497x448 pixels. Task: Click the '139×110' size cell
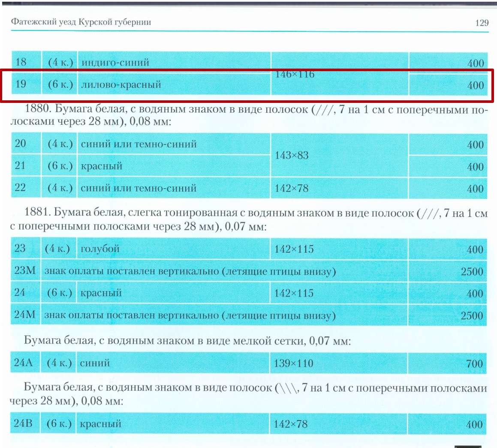(294, 364)
